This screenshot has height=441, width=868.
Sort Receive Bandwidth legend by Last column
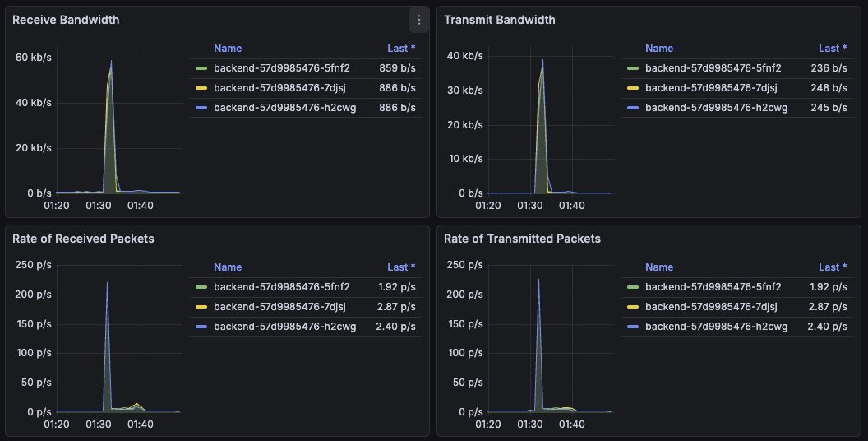pyautogui.click(x=401, y=49)
